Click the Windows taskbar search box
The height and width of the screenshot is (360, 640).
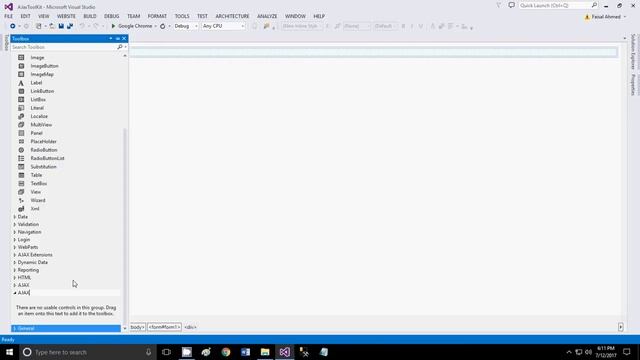point(88,352)
